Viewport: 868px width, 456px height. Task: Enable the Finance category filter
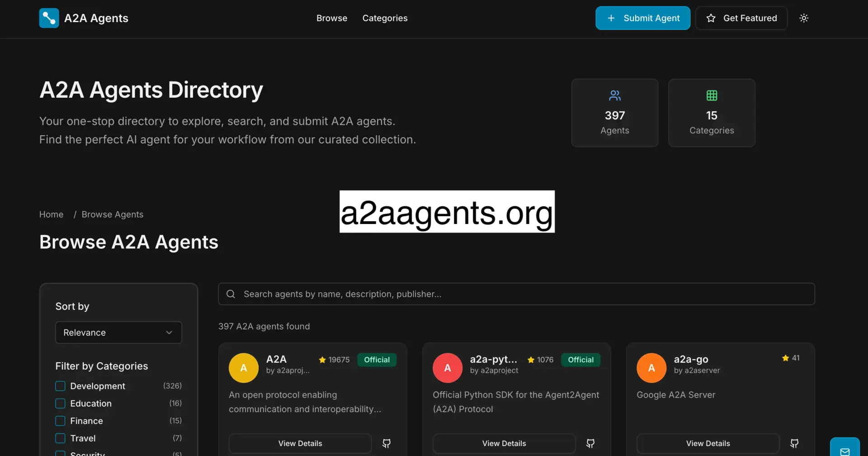pos(60,421)
